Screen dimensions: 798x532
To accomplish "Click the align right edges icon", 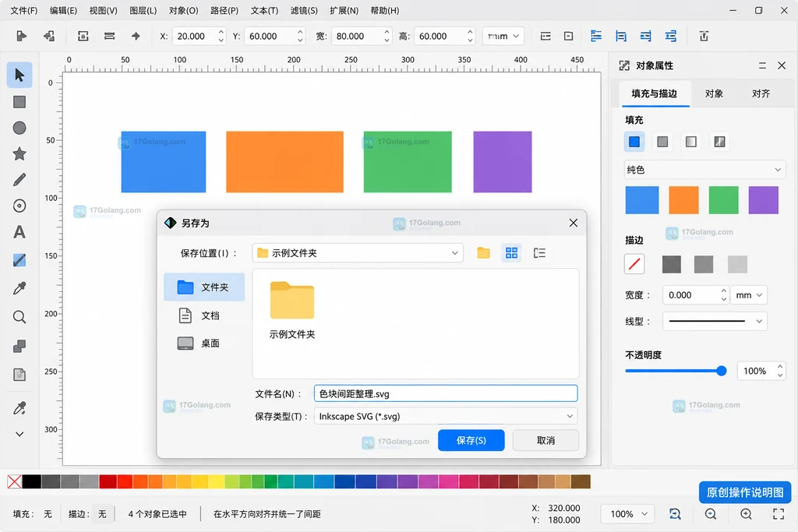I will [x=645, y=36].
